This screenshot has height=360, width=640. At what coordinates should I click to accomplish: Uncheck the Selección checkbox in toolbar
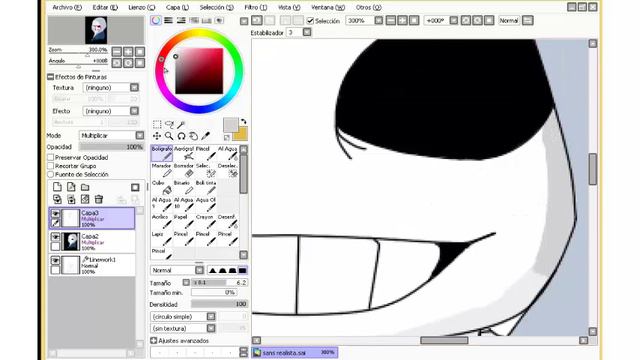pyautogui.click(x=310, y=20)
